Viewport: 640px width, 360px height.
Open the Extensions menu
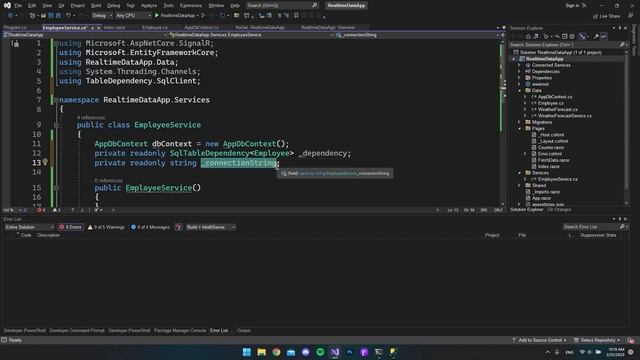191,6
